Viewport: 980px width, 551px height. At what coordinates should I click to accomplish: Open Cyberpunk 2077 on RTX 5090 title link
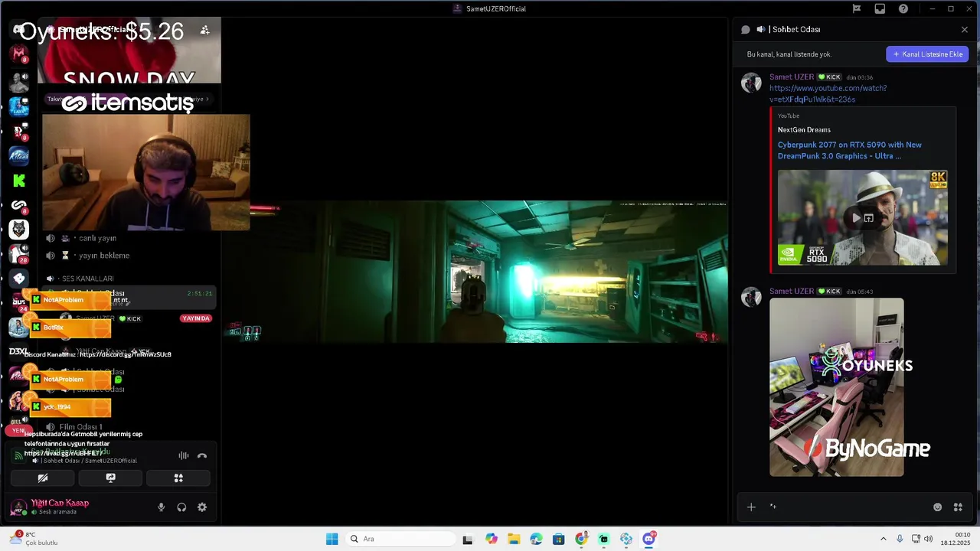click(850, 150)
